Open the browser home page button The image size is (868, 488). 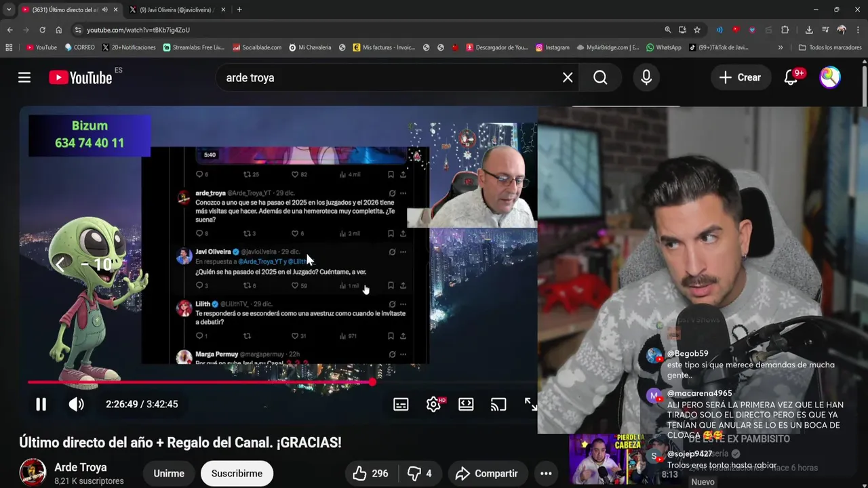pyautogui.click(x=58, y=30)
